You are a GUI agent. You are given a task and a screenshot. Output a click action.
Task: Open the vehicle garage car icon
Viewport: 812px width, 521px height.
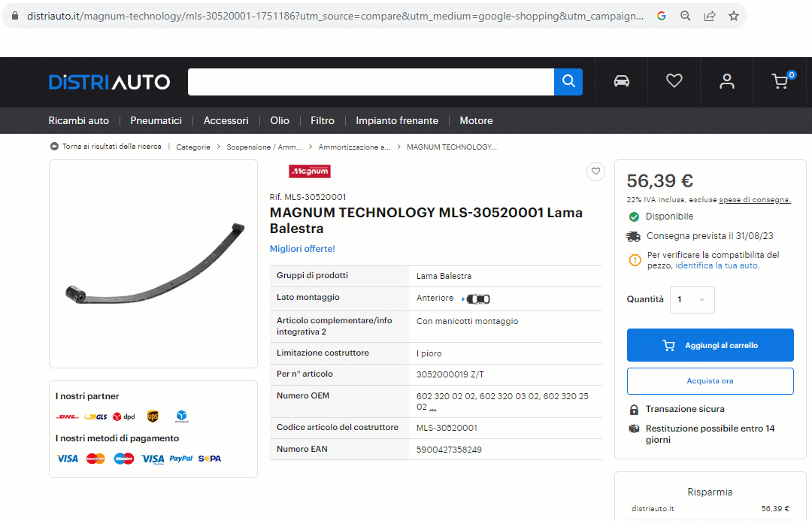621,81
